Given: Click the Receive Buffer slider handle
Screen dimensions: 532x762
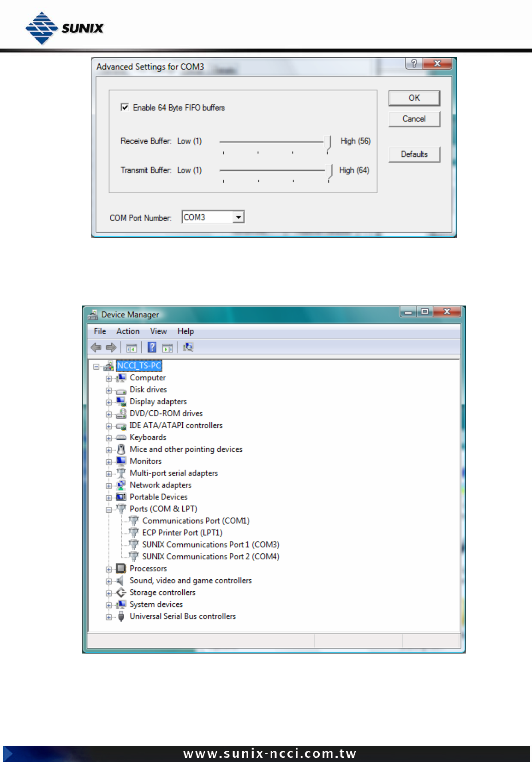Looking at the screenshot, I should pos(328,143).
